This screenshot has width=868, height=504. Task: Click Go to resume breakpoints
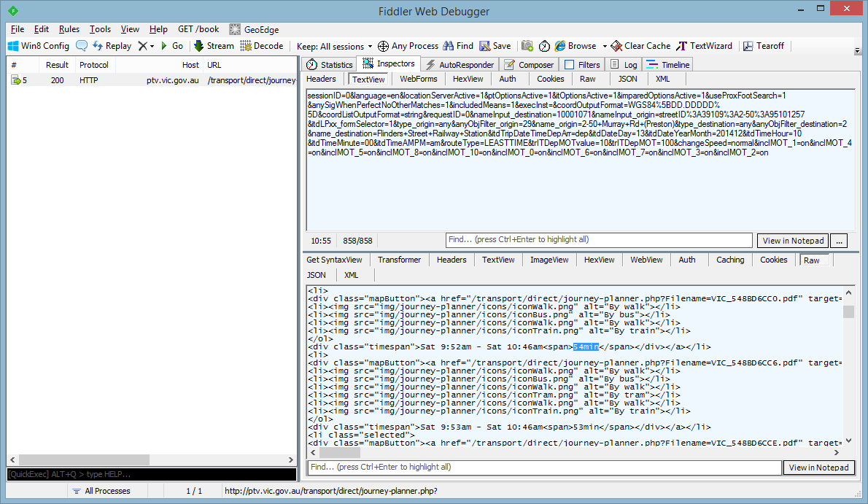172,46
